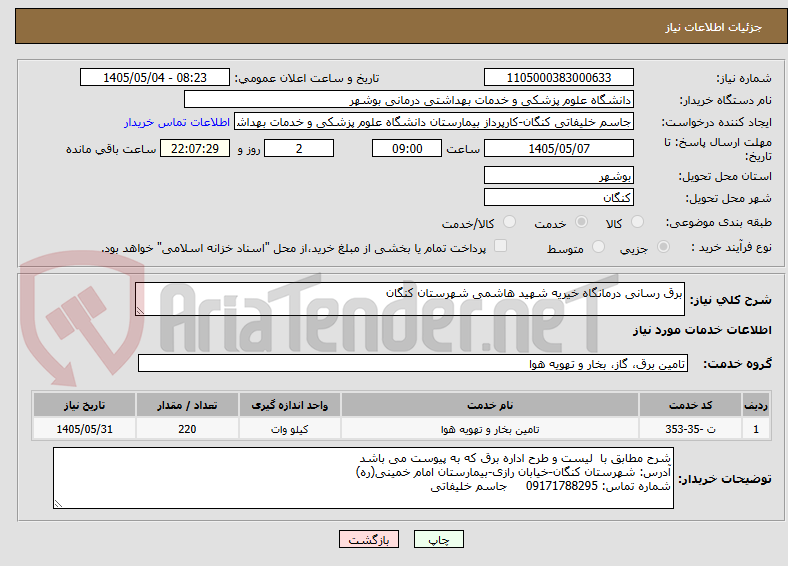Image resolution: width=788 pixels, height=566 pixels.
Task: Toggle Islamic treasury bonds payment checkbox
Action: pos(501,246)
